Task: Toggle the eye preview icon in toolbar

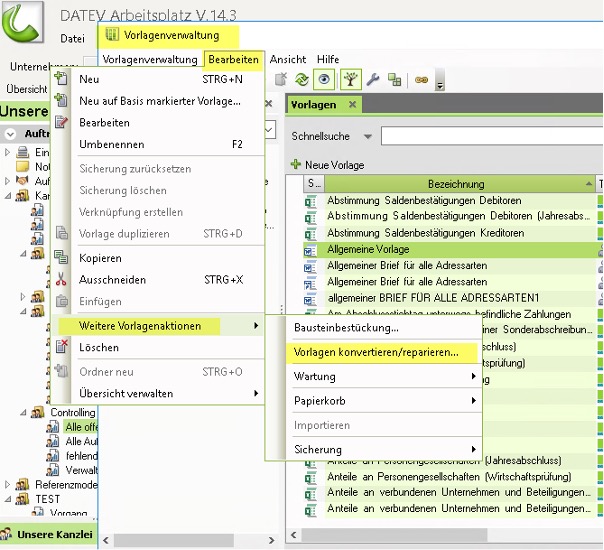Action: [324, 80]
